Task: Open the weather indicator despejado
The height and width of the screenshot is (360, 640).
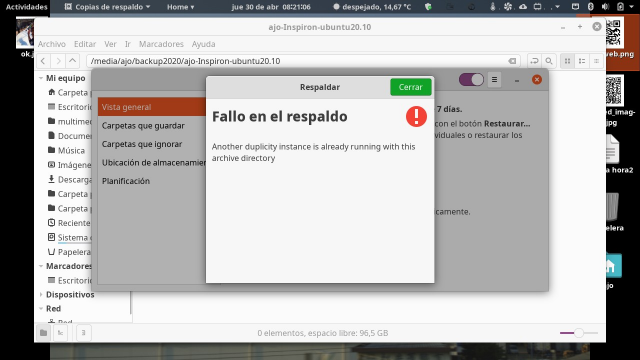Action: click(372, 7)
